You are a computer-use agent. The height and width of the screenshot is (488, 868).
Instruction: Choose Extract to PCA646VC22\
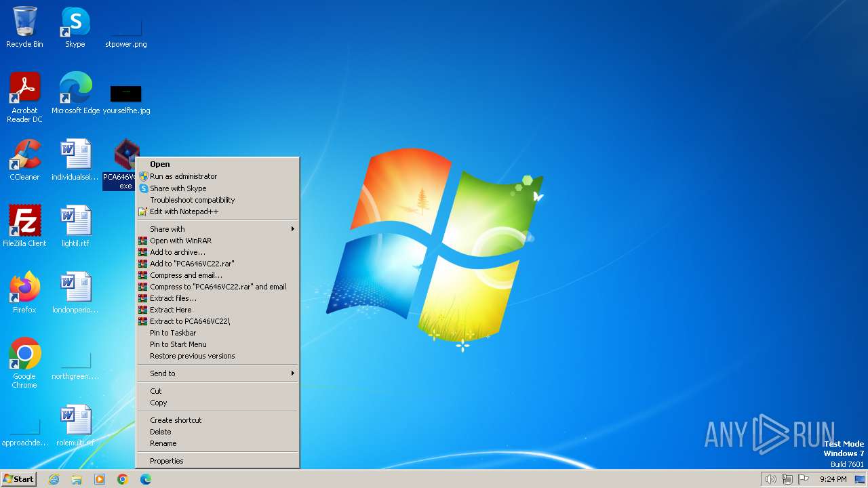217,321
